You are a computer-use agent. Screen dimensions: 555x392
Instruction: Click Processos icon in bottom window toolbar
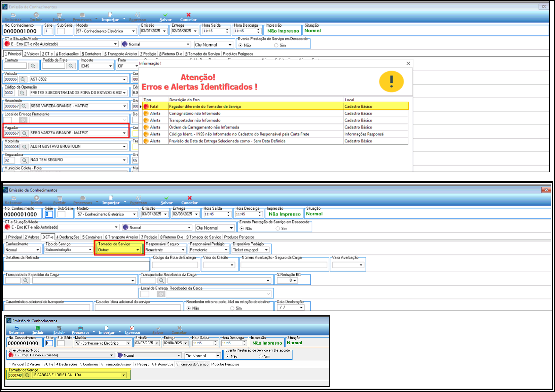[x=80, y=328]
